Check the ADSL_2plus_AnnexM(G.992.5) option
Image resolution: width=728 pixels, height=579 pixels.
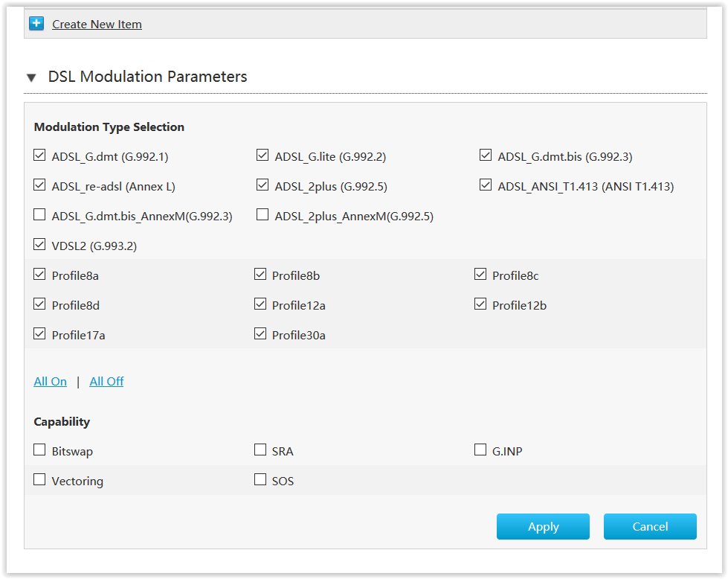click(262, 215)
